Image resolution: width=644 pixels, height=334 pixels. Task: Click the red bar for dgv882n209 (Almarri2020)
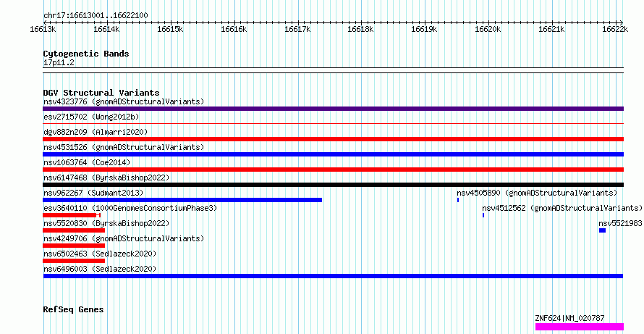pyautogui.click(x=333, y=139)
